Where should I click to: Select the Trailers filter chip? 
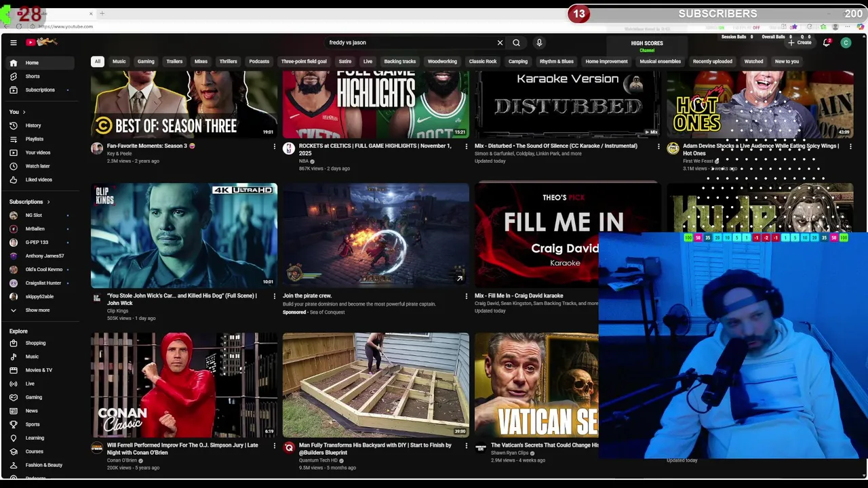pyautogui.click(x=174, y=61)
